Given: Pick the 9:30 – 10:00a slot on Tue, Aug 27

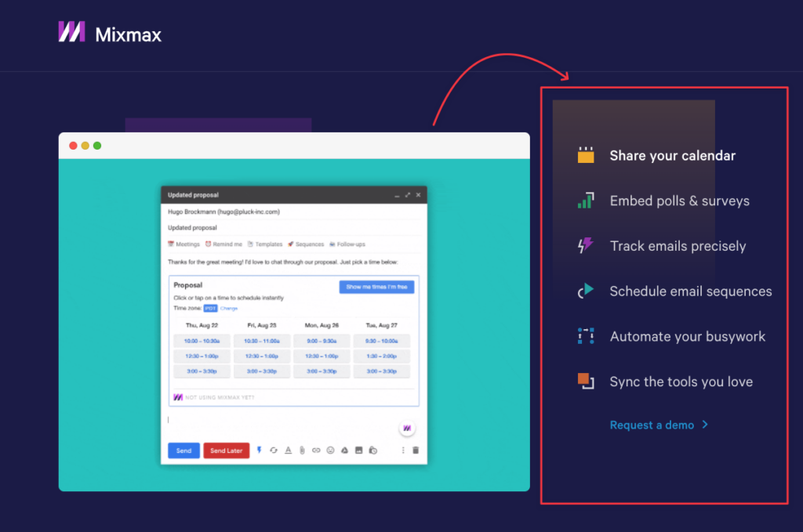Looking at the screenshot, I should [x=382, y=341].
